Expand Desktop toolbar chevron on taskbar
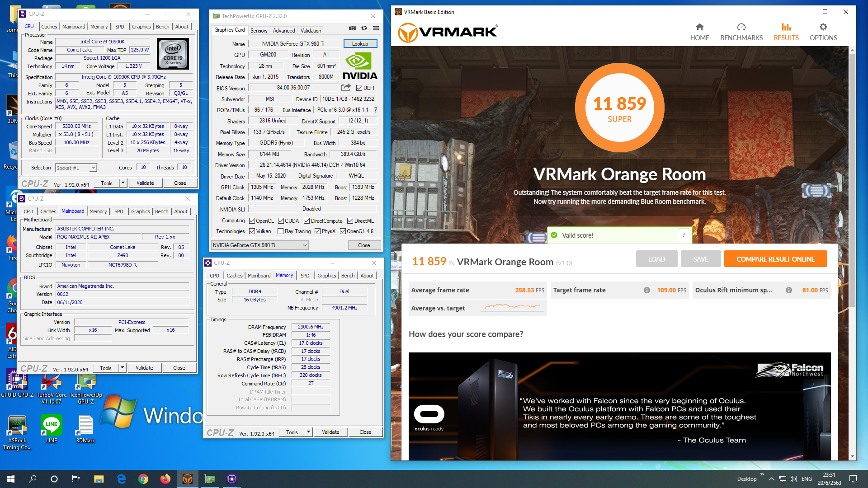Viewport: 868px width, 488px height. click(762, 474)
